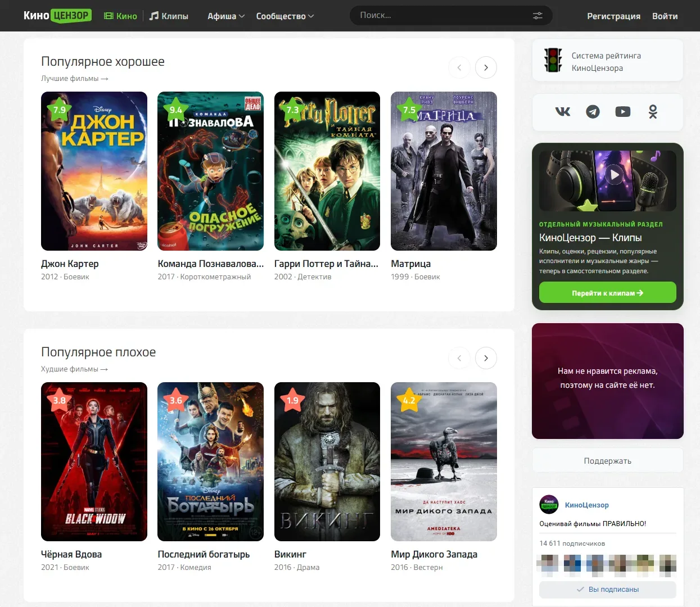Click the 1.9 rating star on Викинг
The height and width of the screenshot is (607, 700).
point(292,400)
